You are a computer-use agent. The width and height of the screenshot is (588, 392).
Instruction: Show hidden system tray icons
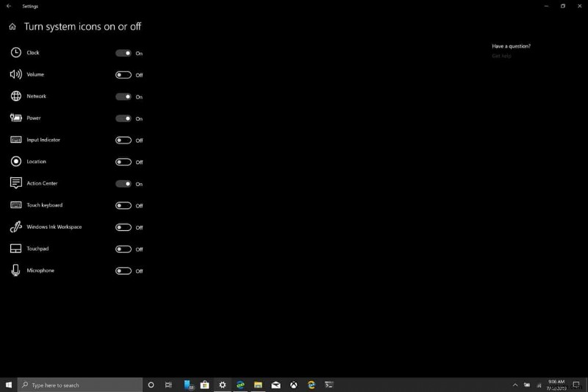click(515, 385)
